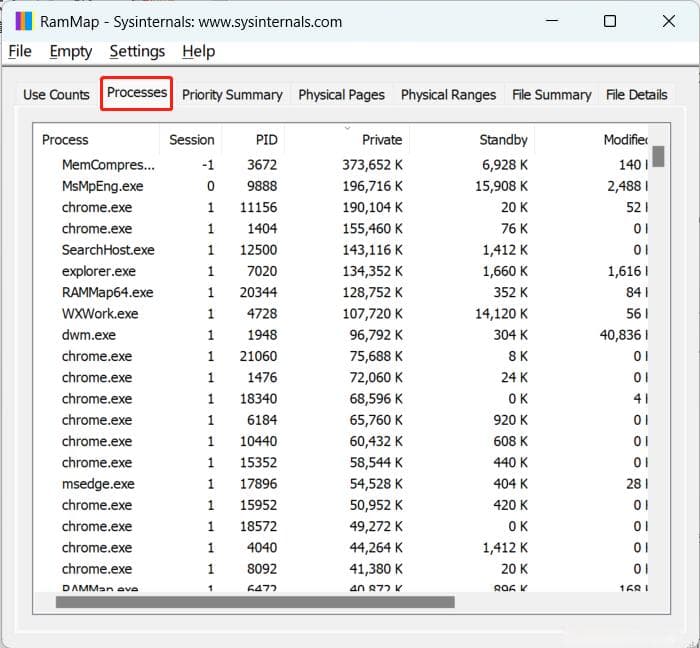Open the Settings menu
This screenshot has width=700, height=648.
(x=137, y=51)
